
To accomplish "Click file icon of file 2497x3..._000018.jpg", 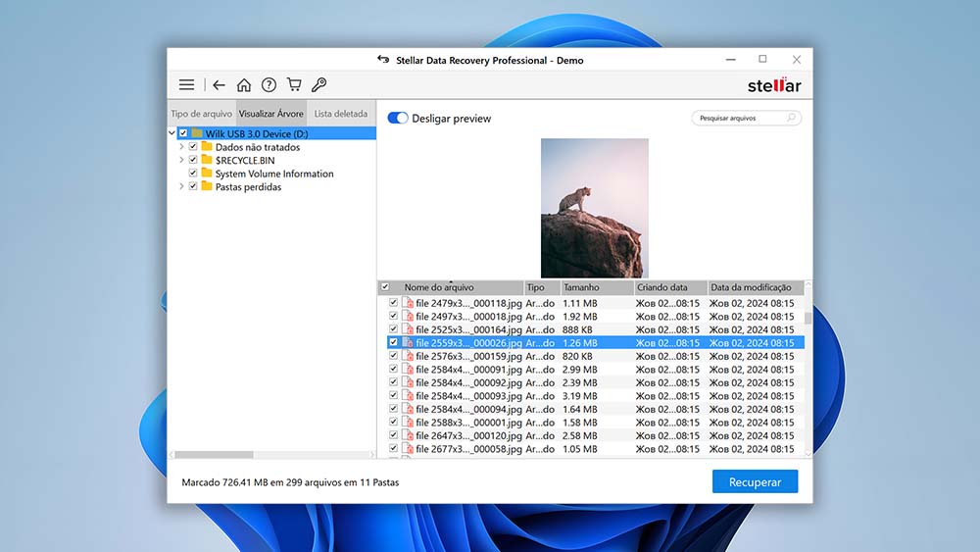I will [408, 317].
